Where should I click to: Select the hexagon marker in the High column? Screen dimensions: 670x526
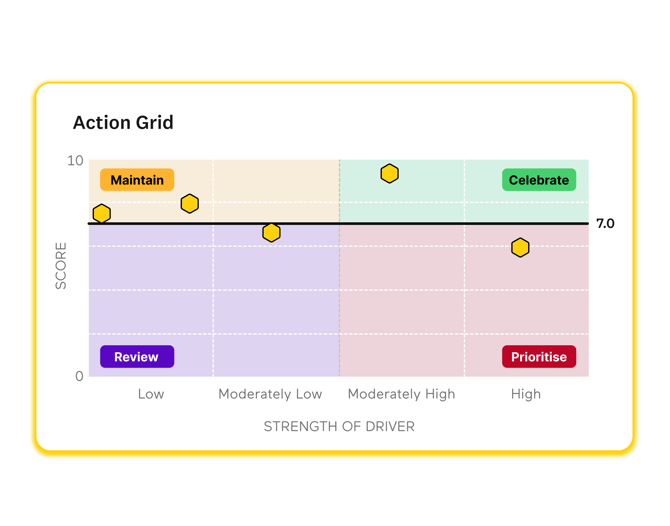pos(520,247)
